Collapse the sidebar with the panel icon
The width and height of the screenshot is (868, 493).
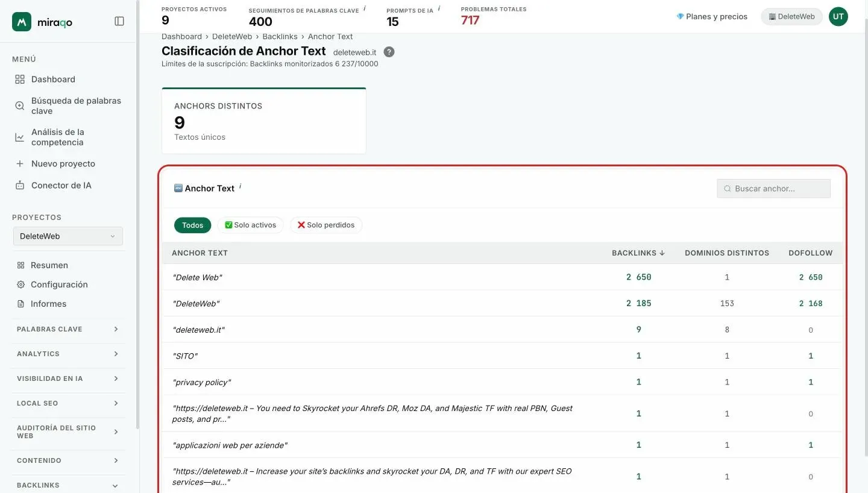tap(119, 21)
